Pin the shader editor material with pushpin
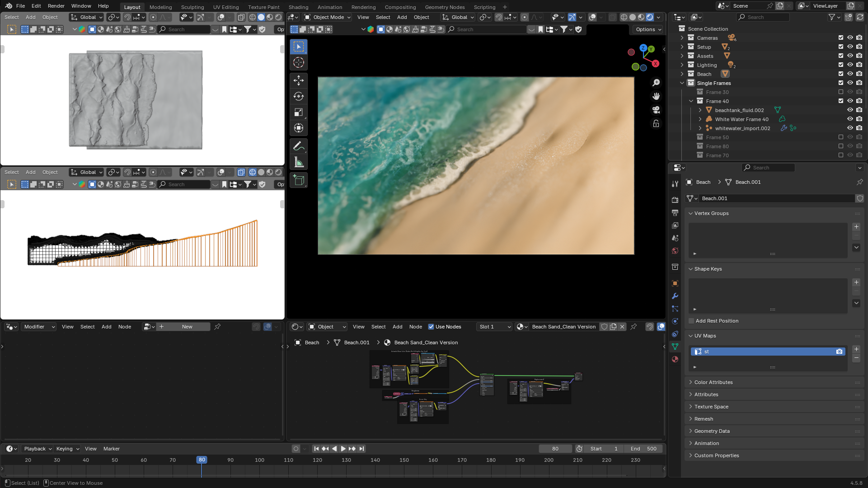Image resolution: width=868 pixels, height=488 pixels. 633,327
